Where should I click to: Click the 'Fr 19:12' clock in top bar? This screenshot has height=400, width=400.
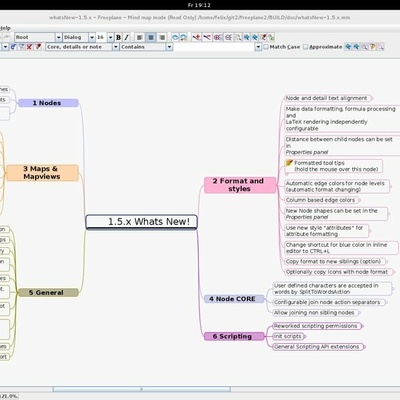pyautogui.click(x=199, y=5)
